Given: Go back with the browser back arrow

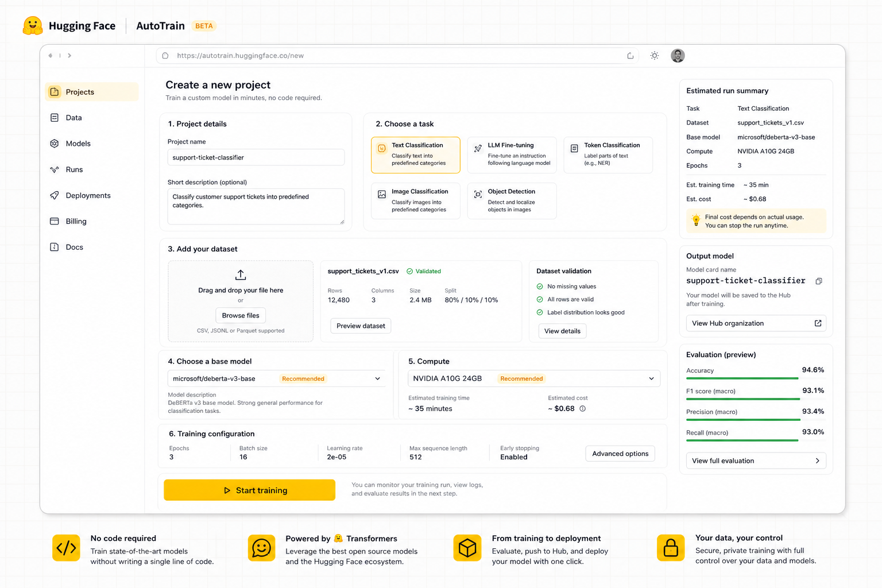Looking at the screenshot, I should click(x=51, y=56).
